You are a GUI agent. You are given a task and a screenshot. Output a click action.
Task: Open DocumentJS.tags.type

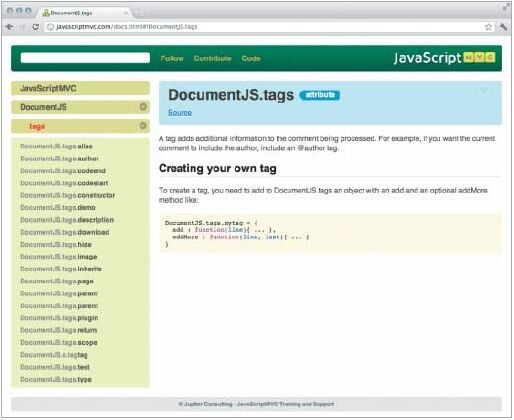pos(56,380)
